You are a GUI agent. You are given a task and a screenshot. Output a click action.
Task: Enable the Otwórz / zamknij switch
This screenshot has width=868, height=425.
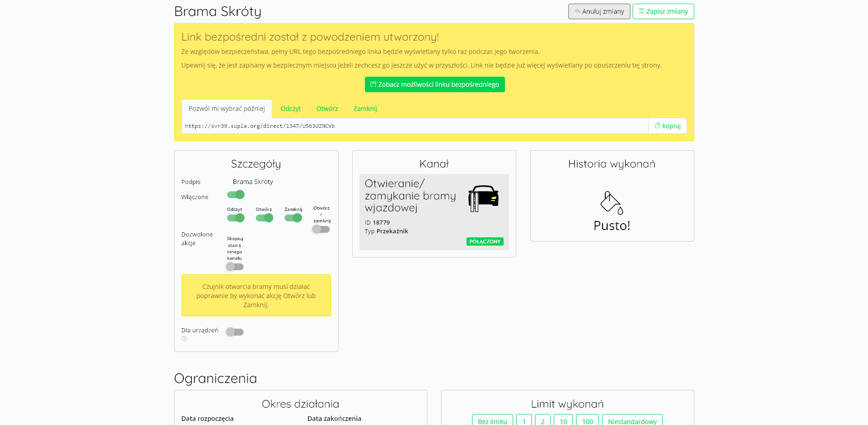click(321, 230)
